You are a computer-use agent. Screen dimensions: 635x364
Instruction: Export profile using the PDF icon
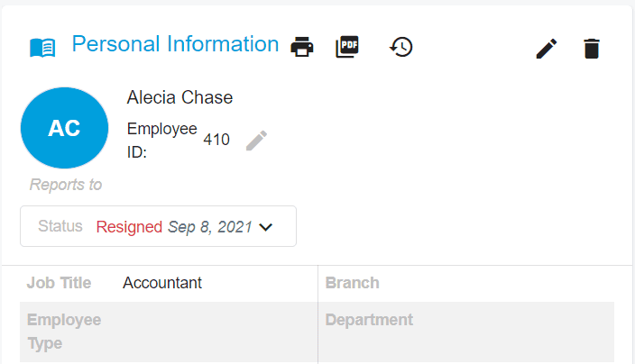click(347, 47)
